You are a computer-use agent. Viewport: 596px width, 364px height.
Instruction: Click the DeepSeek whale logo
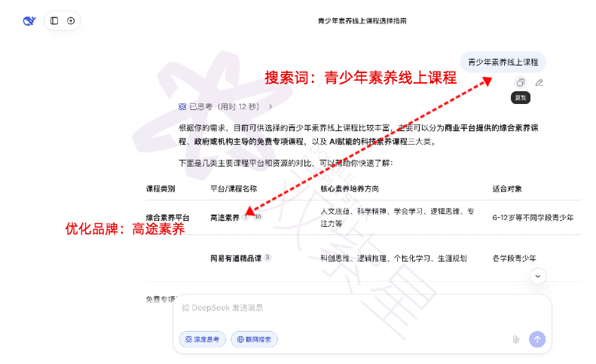tap(29, 20)
